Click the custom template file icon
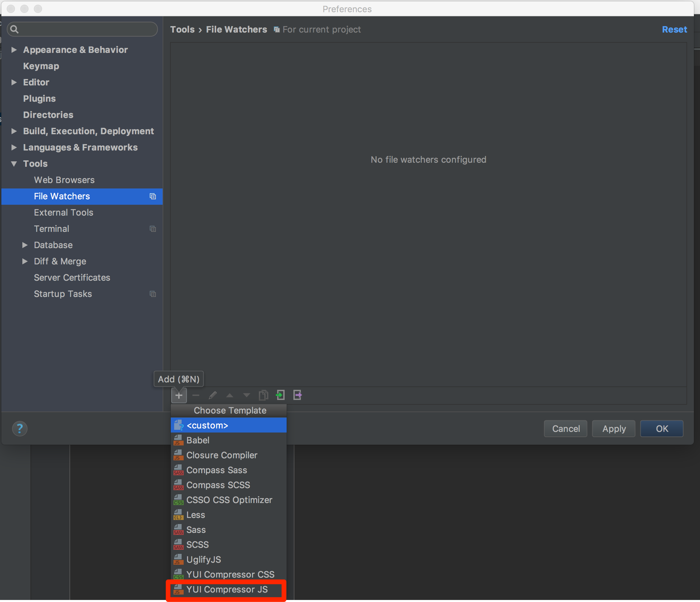This screenshot has height=602, width=700. click(x=179, y=425)
